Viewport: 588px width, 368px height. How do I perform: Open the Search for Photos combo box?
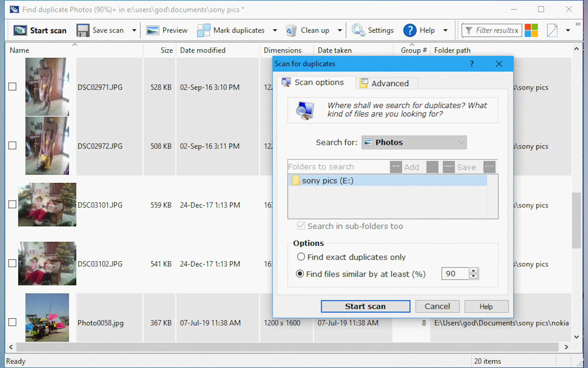click(414, 142)
